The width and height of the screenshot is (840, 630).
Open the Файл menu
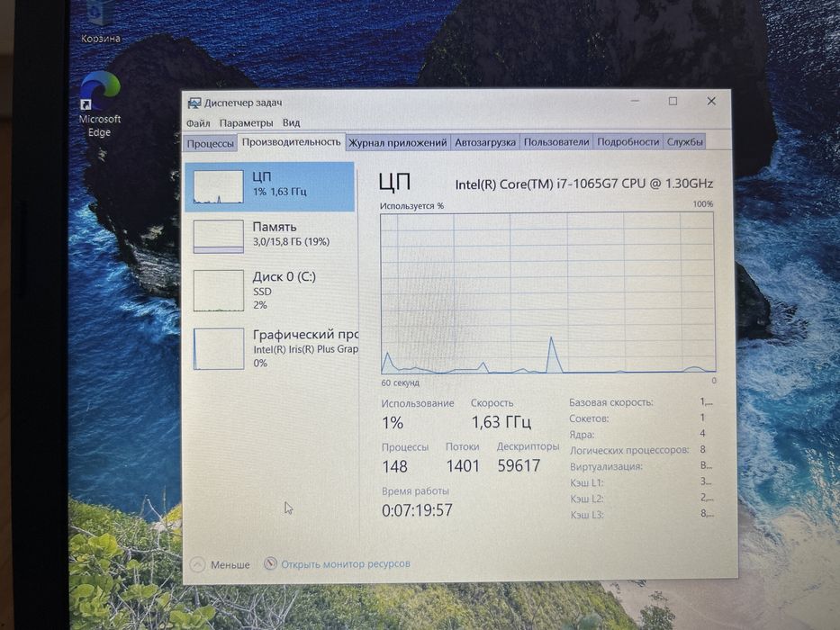coord(198,123)
